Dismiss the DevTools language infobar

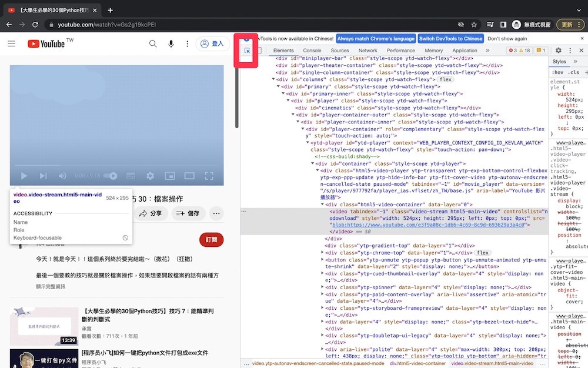(582, 38)
